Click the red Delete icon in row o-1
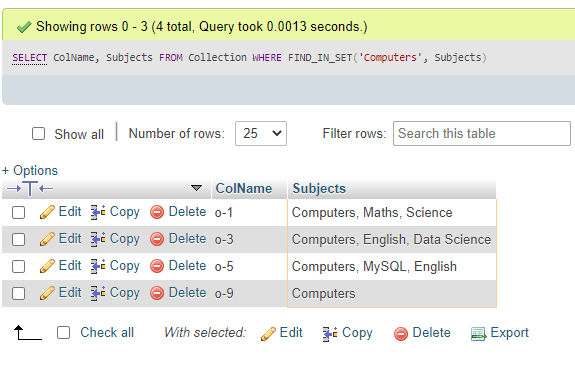575x371 pixels. click(x=157, y=212)
